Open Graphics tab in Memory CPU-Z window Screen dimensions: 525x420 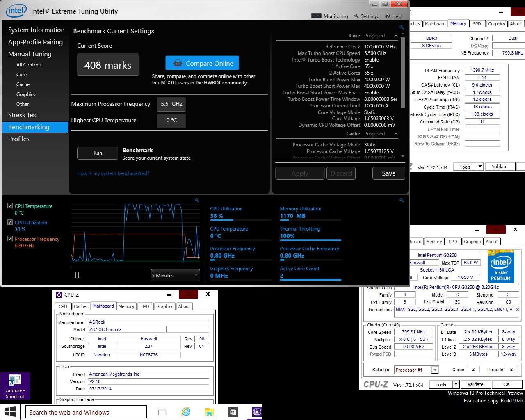(x=496, y=24)
